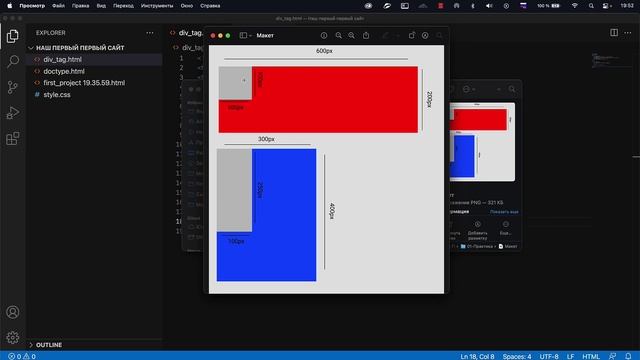Zoom in on the Макет Preview image
640x360 pixels.
coord(351,36)
